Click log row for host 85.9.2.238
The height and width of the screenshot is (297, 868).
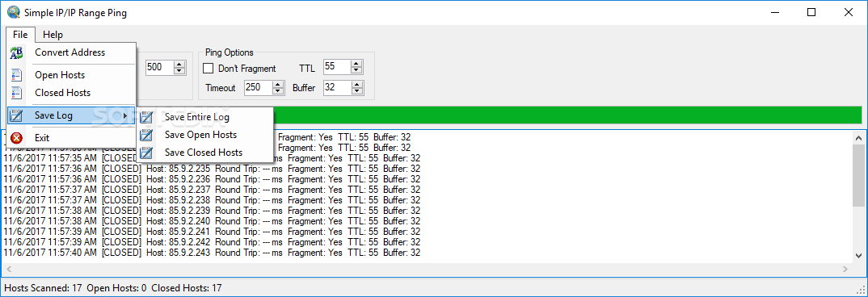click(x=212, y=200)
